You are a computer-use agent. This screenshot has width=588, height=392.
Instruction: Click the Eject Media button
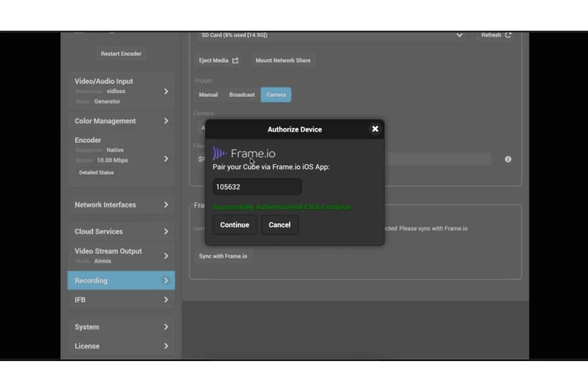coord(219,60)
